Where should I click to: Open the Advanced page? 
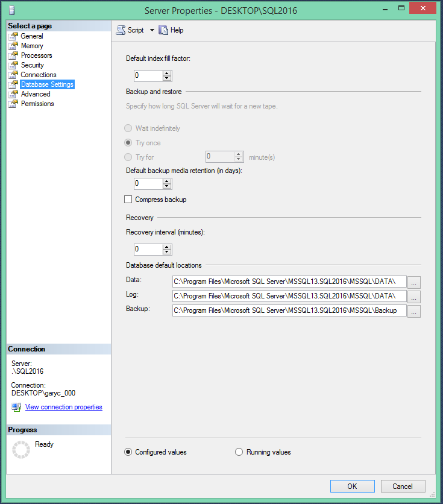(x=36, y=94)
